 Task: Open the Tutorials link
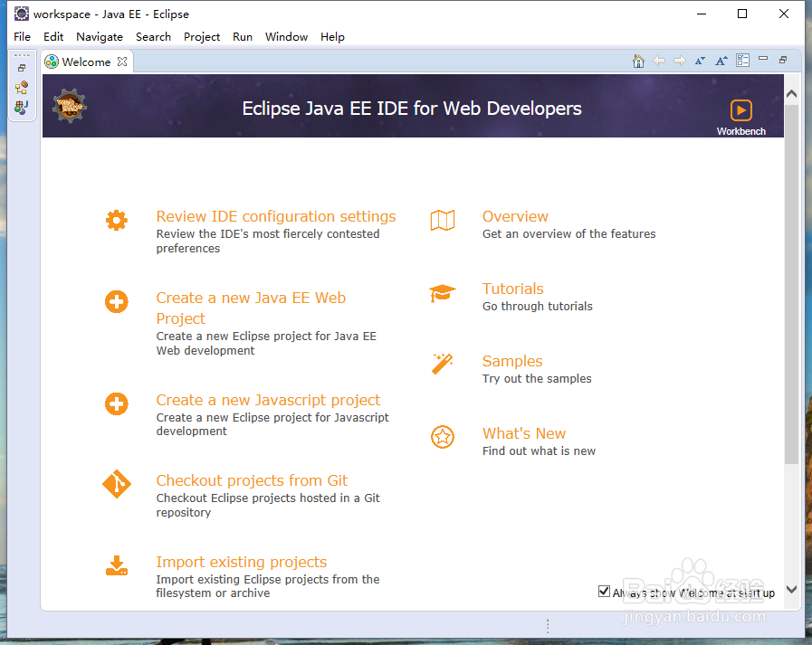pyautogui.click(x=512, y=289)
